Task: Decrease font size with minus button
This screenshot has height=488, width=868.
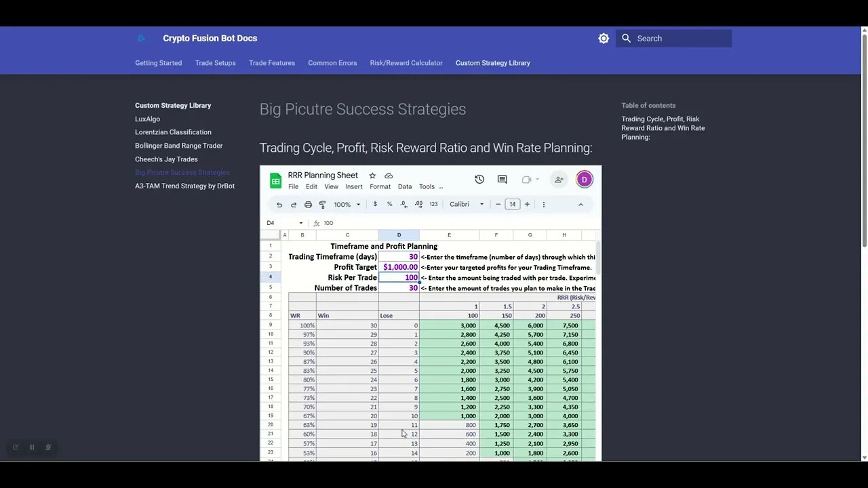Action: pyautogui.click(x=498, y=204)
